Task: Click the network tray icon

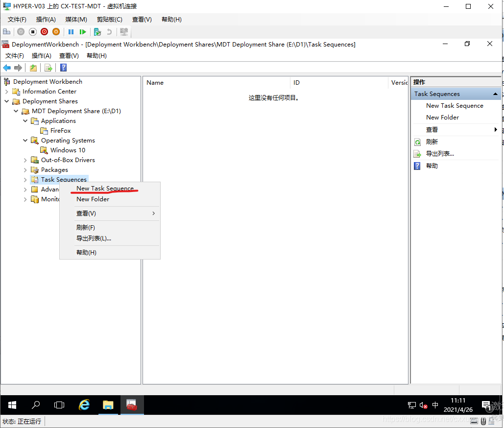Action: (412, 405)
